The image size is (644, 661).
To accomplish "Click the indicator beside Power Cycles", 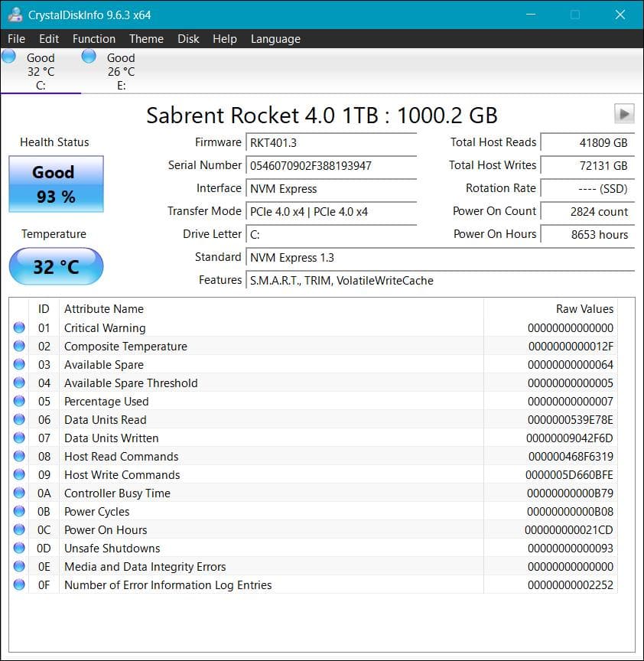I will pyautogui.click(x=18, y=511).
